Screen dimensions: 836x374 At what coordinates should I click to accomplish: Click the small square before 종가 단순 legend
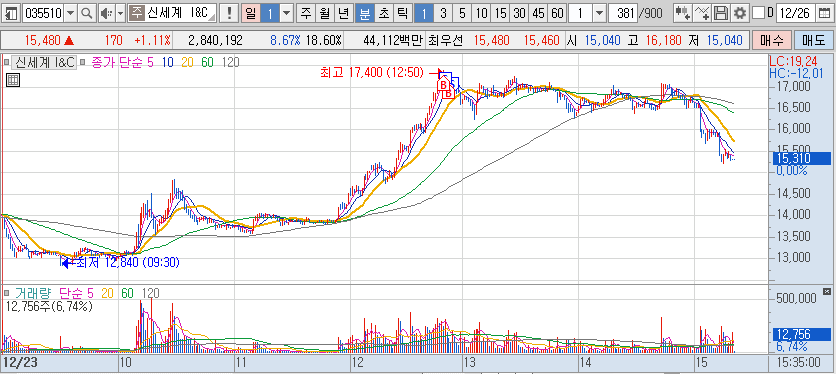(83, 62)
